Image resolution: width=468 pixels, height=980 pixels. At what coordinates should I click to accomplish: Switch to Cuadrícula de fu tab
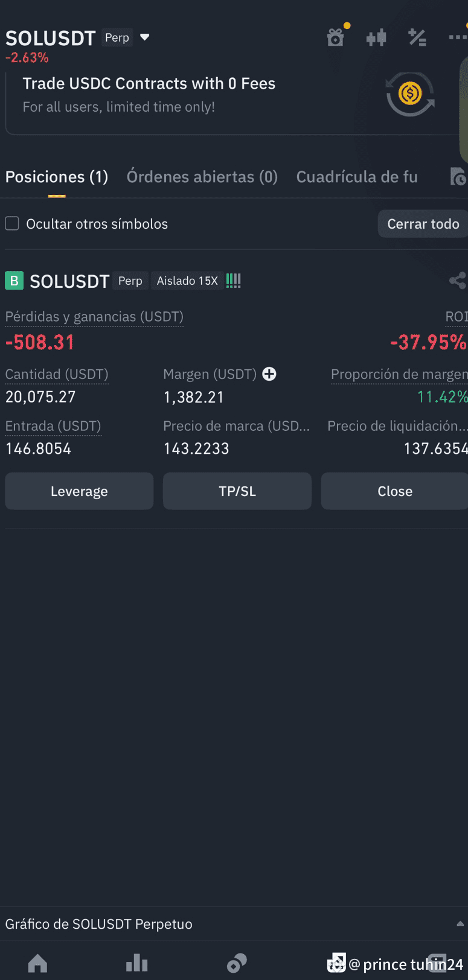coord(357,177)
